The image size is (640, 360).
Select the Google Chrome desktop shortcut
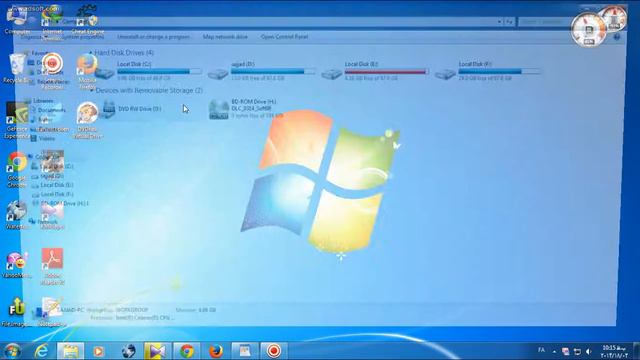pyautogui.click(x=17, y=170)
